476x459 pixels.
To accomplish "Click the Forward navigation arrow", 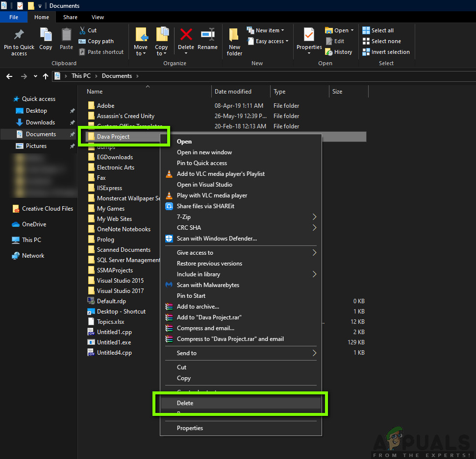I will tap(24, 76).
